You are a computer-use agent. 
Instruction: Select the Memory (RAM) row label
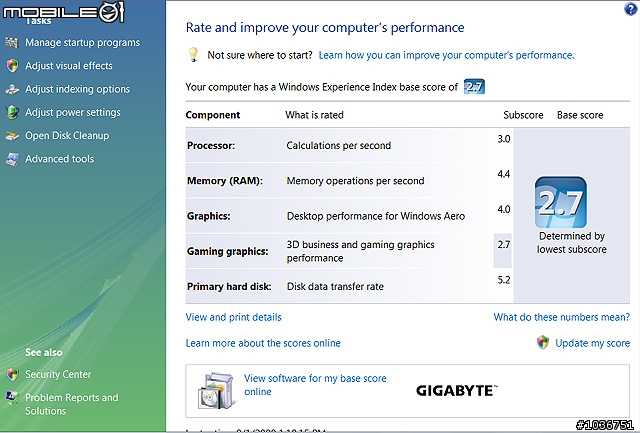[225, 181]
